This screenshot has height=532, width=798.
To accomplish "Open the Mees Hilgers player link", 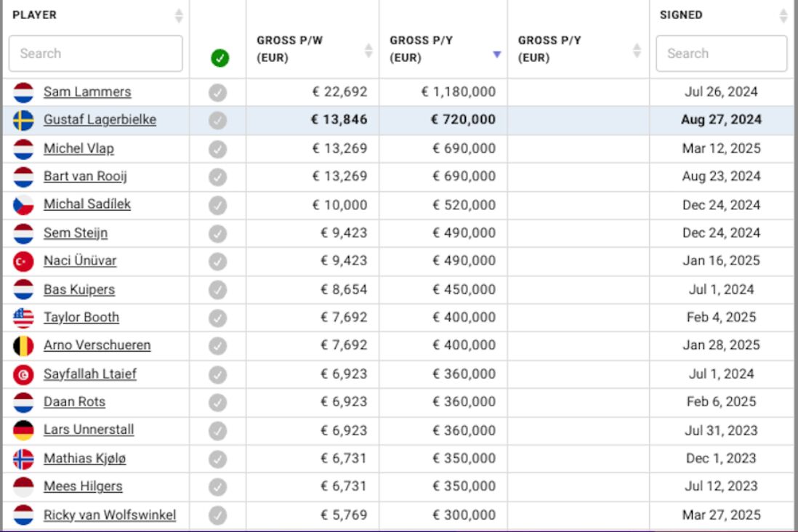I will [83, 486].
